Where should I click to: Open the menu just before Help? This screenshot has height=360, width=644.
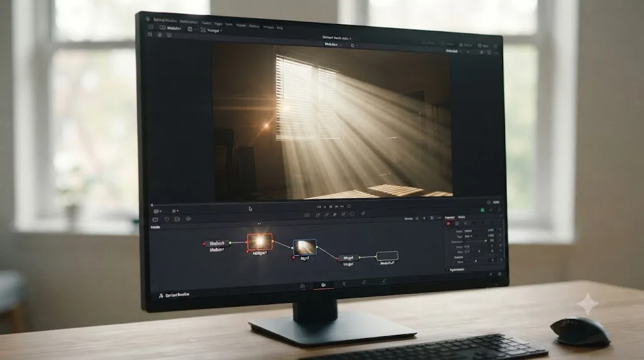click(269, 27)
